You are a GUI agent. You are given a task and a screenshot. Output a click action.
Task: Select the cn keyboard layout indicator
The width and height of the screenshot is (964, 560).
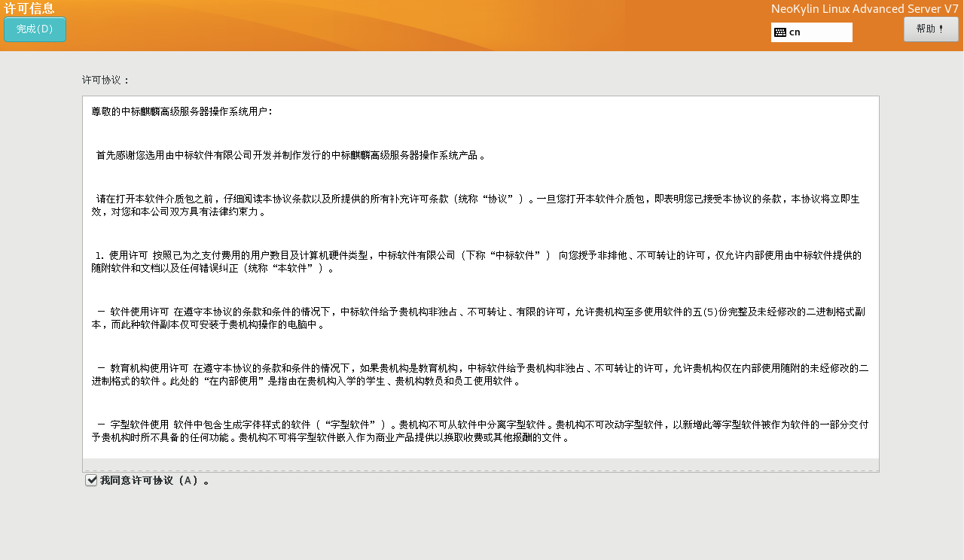pyautogui.click(x=795, y=32)
